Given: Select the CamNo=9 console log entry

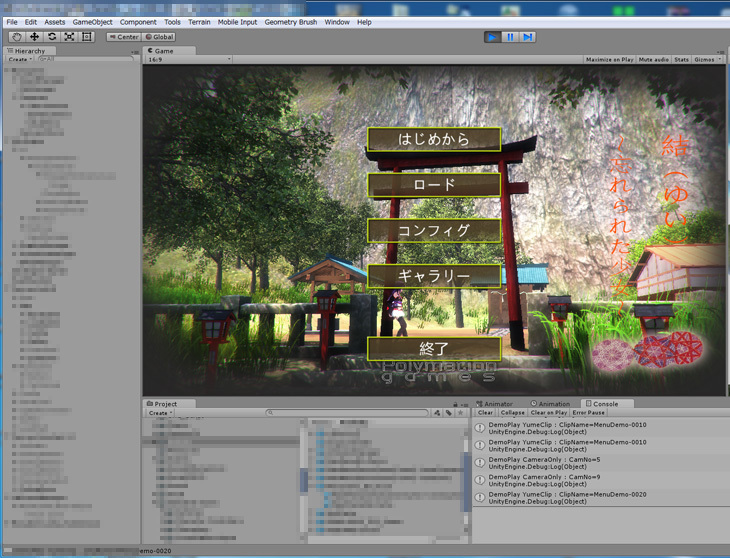Looking at the screenshot, I should point(602,480).
